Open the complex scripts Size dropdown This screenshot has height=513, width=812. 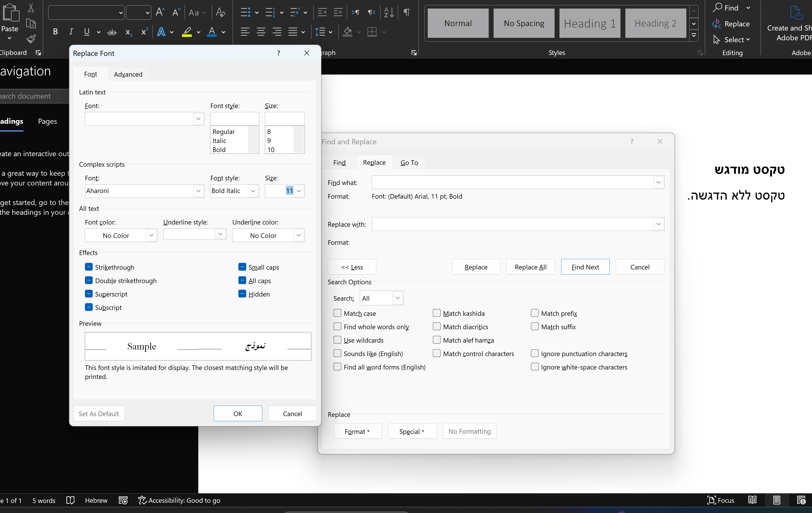[x=299, y=191]
